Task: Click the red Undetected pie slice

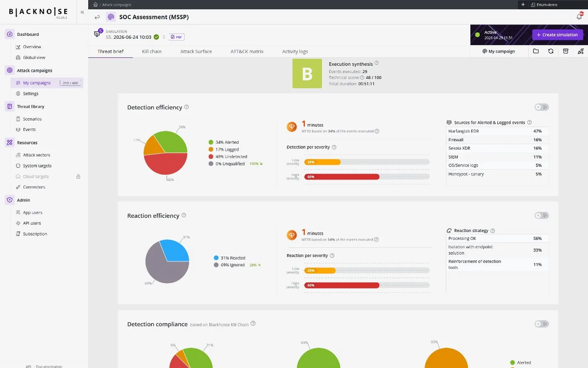Action: click(166, 164)
